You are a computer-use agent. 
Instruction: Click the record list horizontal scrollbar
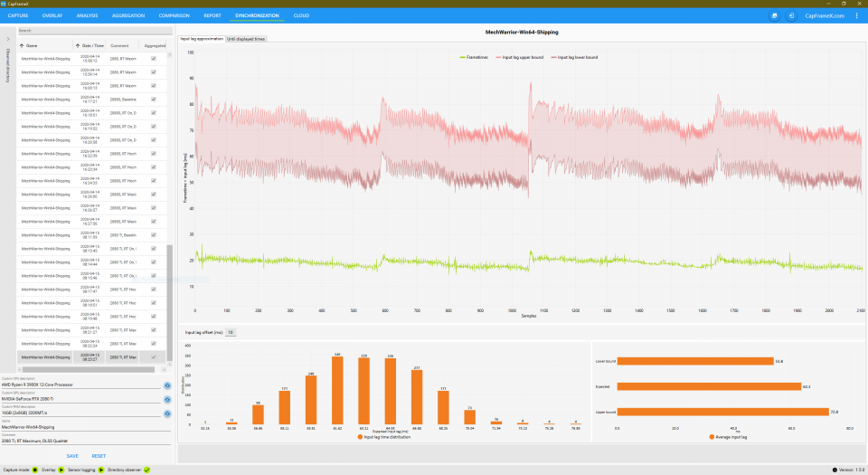89,369
